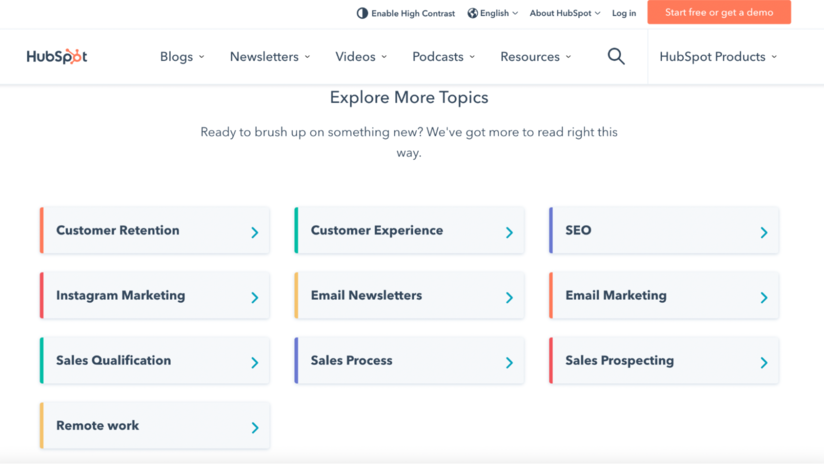824x464 pixels.
Task: Toggle Enable High Contrast
Action: tap(406, 13)
